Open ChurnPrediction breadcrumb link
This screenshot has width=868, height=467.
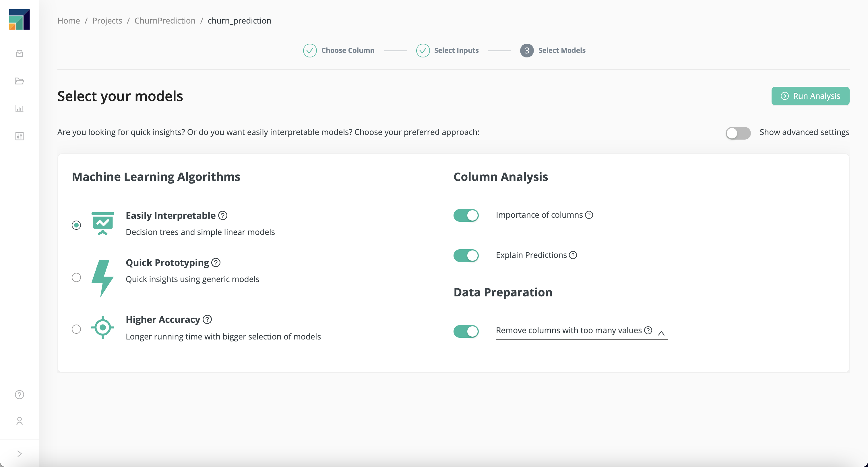click(x=165, y=21)
